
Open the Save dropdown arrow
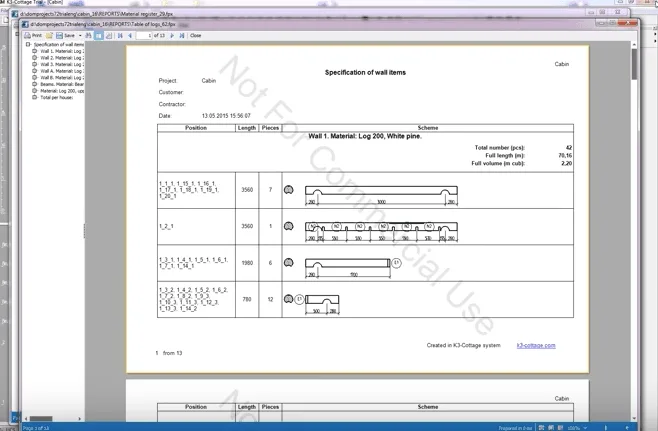click(x=80, y=36)
